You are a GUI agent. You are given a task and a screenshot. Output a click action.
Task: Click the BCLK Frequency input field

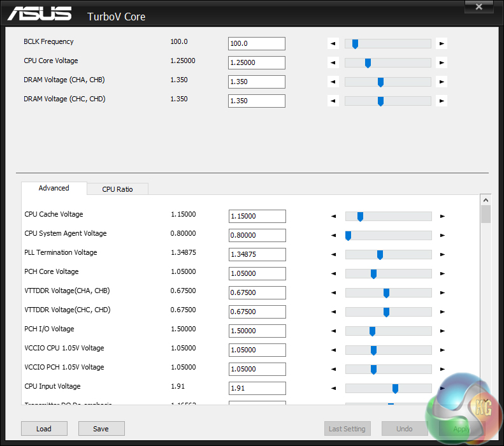tap(256, 44)
